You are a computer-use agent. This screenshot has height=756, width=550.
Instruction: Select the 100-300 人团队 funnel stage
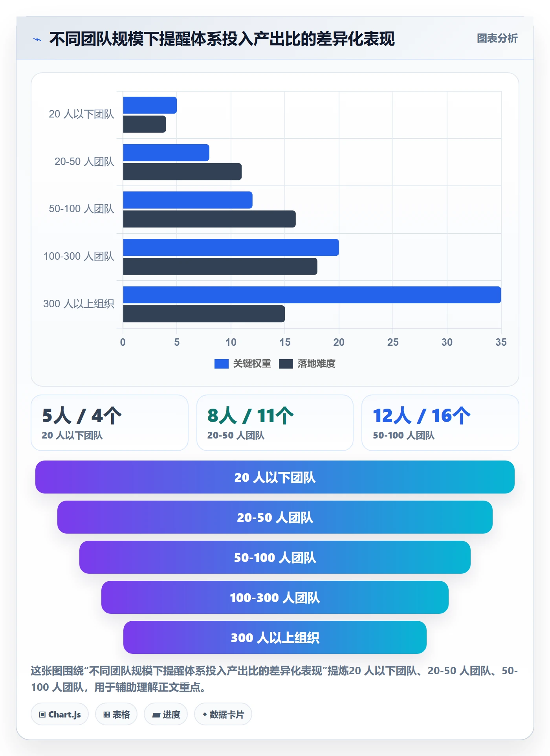(275, 597)
